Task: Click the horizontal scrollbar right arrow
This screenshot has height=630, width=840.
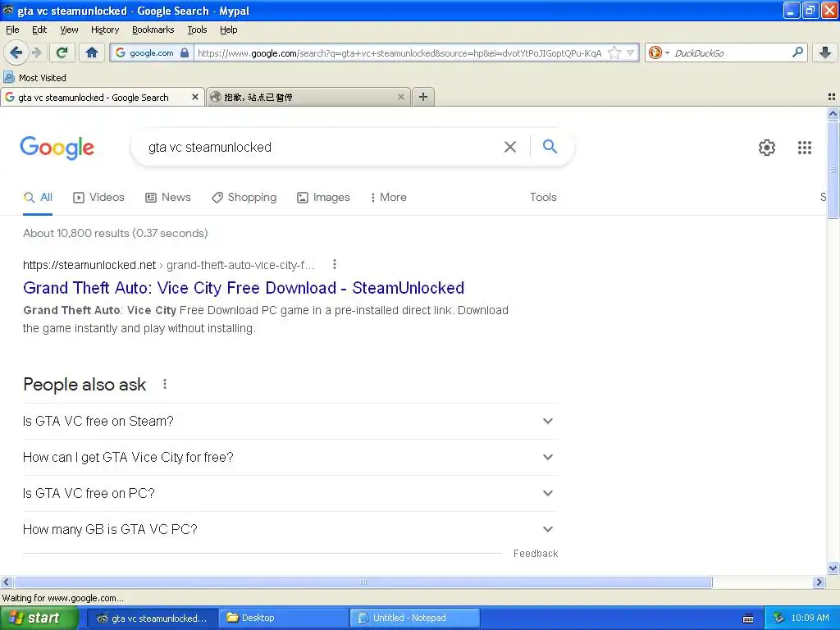Action: 819,582
